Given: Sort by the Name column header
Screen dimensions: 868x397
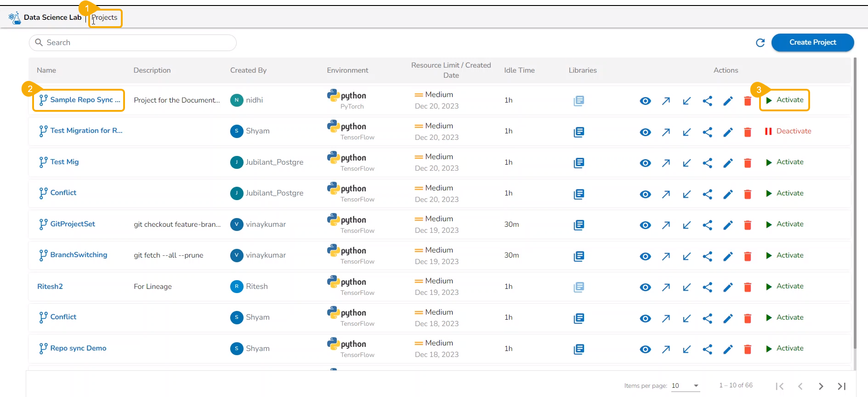Looking at the screenshot, I should tap(46, 70).
